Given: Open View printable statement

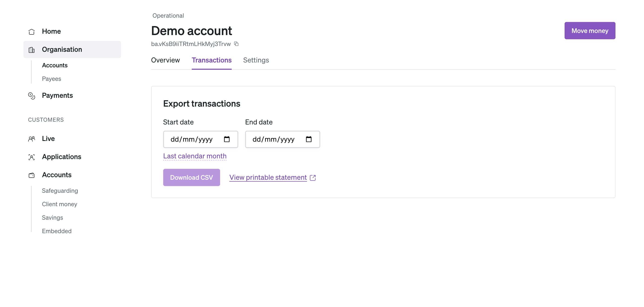Looking at the screenshot, I should (x=268, y=177).
